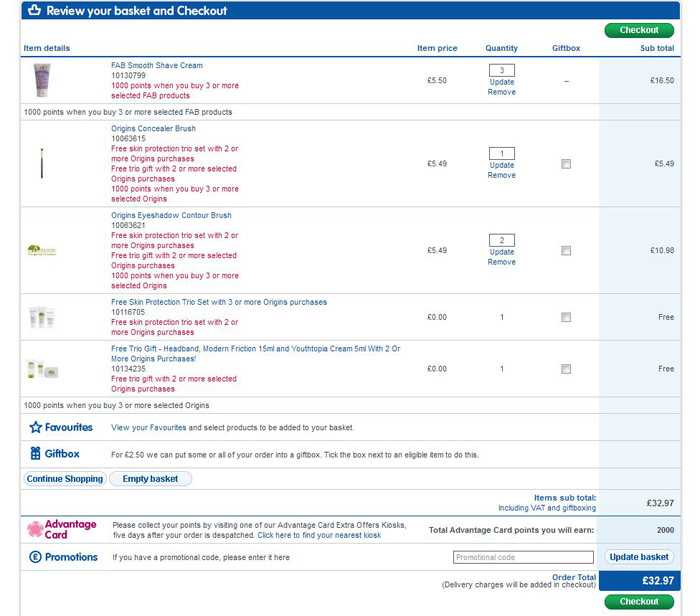The width and height of the screenshot is (700, 616).
Task: Click the Advantage Card flower logo
Action: click(x=35, y=529)
